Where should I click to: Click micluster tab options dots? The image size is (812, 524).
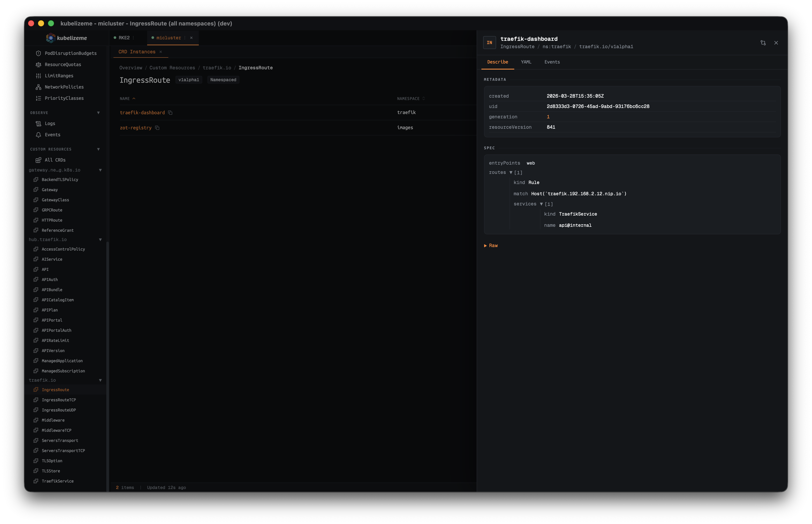coord(185,38)
